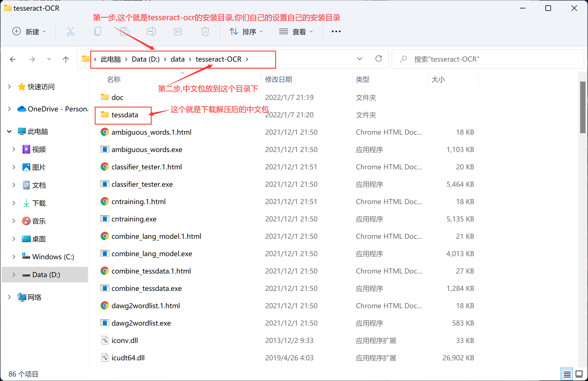Switch to large icons view in status bar
The image size is (588, 381).
(579, 374)
